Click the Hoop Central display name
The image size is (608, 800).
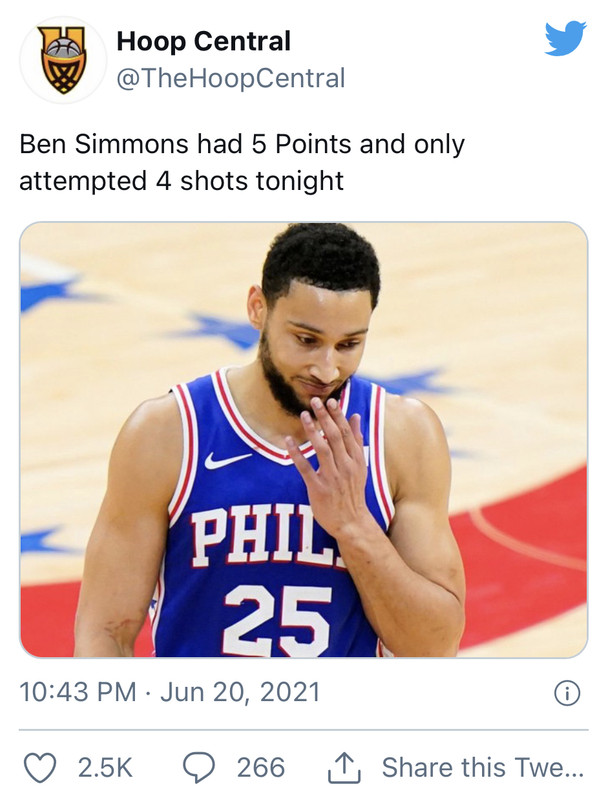click(204, 41)
